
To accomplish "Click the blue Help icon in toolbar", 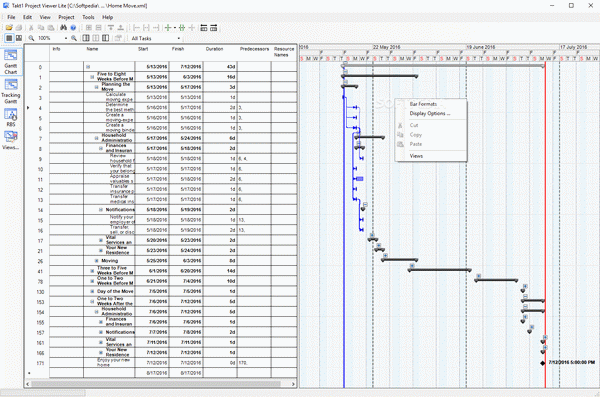I will click(73, 28).
